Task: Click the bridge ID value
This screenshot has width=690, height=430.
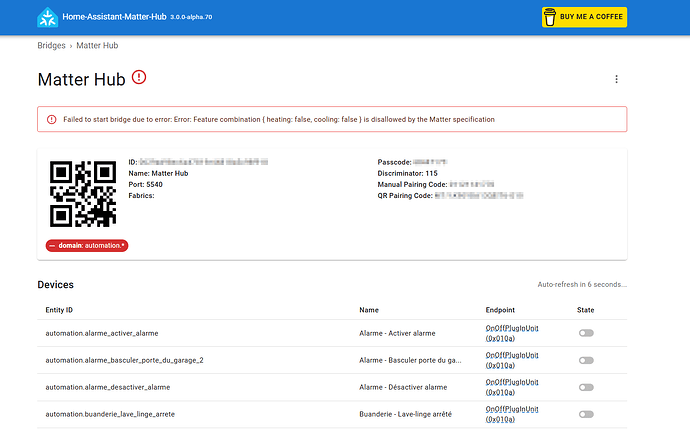Action: [204, 162]
